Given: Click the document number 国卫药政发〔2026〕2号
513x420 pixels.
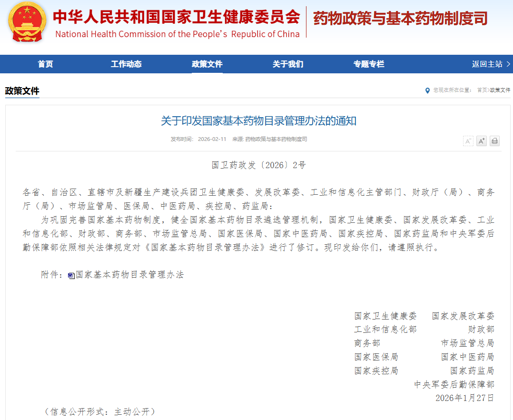Looking at the screenshot, I should 258,165.
